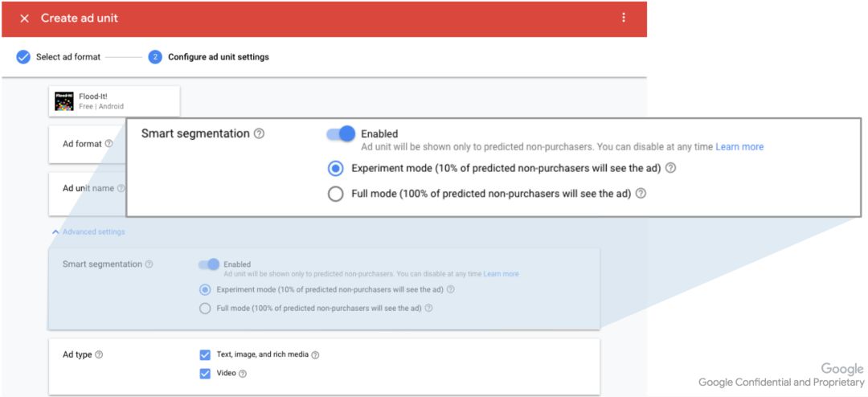868x397 pixels.
Task: Open help icon after enlarged Experiment mode option
Action: tap(670, 168)
